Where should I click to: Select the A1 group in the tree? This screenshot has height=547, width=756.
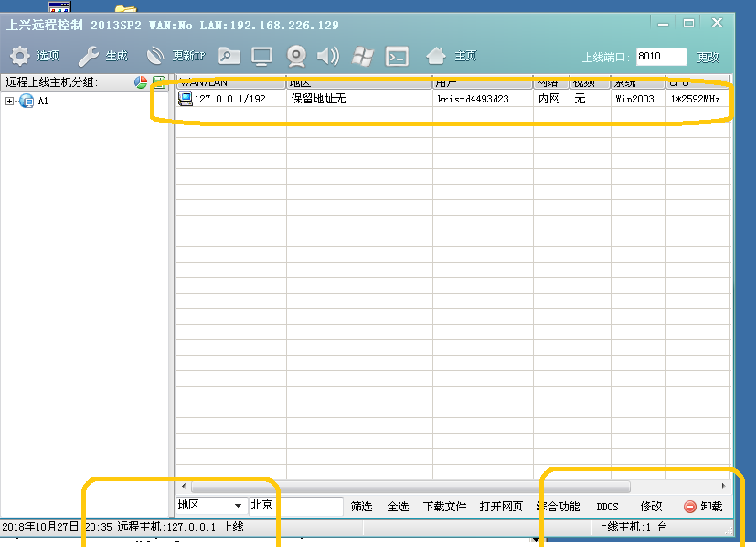43,102
